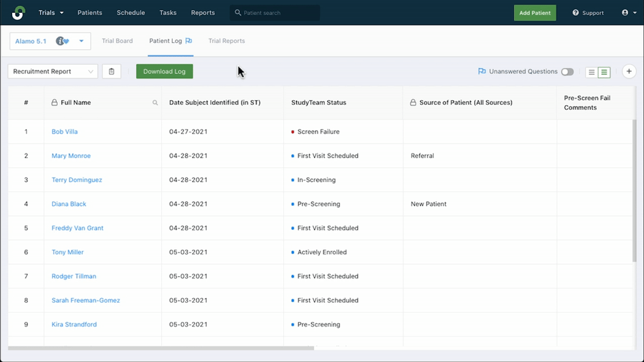Click the horizontal scrollbar under the table

161,348
